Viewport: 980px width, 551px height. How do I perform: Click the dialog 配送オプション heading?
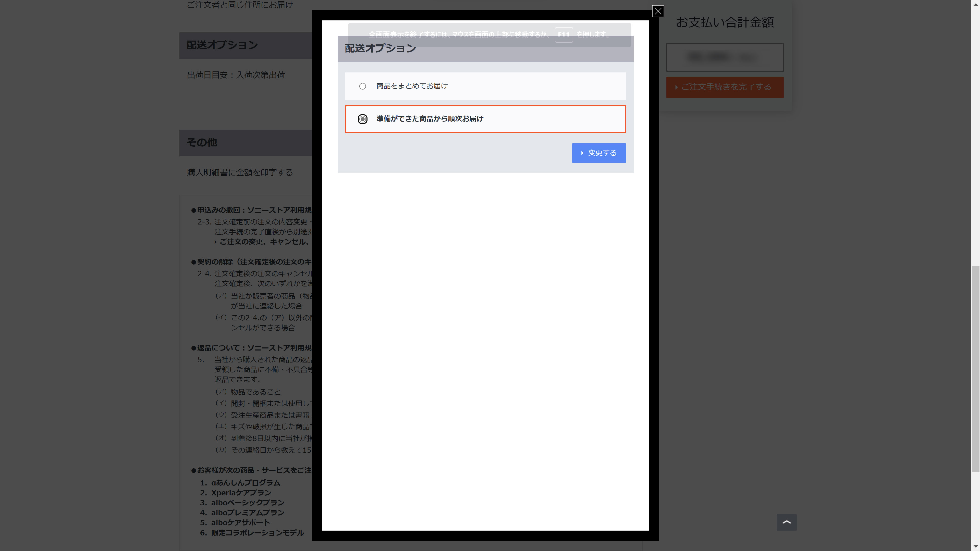[x=381, y=48]
